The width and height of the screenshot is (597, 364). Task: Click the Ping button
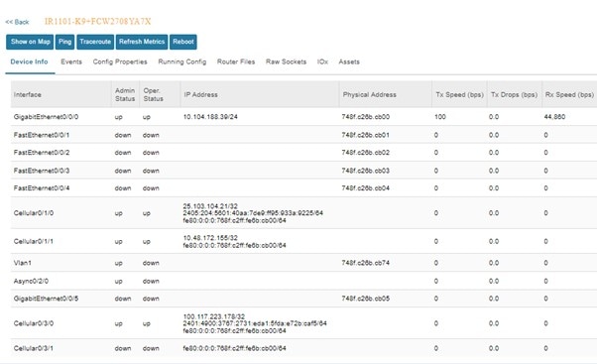point(64,42)
